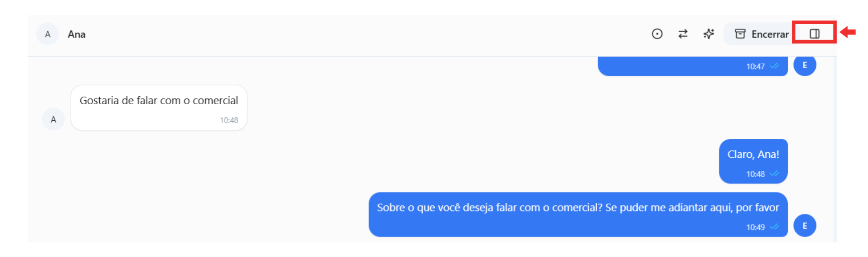Click the 10:48 timestamp on Ana's message
The image size is (868, 257).
229,120
